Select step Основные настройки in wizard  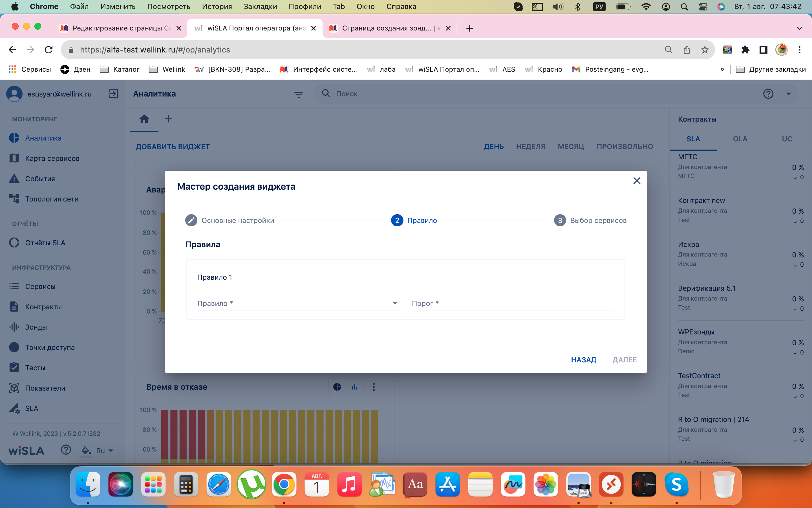[230, 220]
